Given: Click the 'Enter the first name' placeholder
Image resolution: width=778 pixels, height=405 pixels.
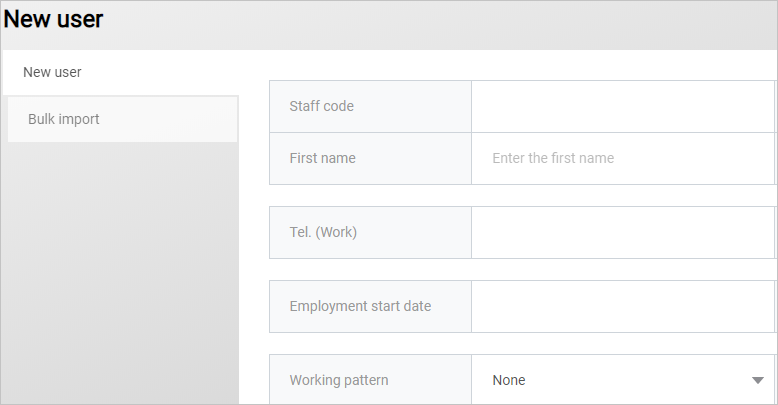Looking at the screenshot, I should tap(553, 158).
